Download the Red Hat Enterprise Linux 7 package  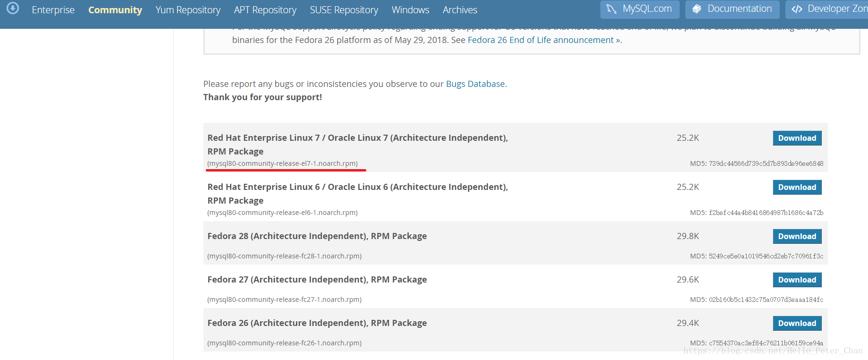[x=797, y=138]
